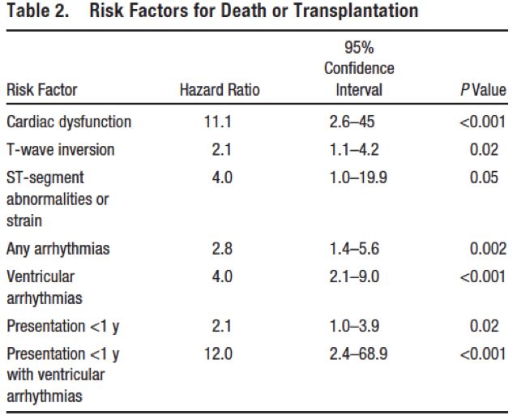Image resolution: width=517 pixels, height=420 pixels.
Task: Click the P Value column header
Action: pos(482,90)
